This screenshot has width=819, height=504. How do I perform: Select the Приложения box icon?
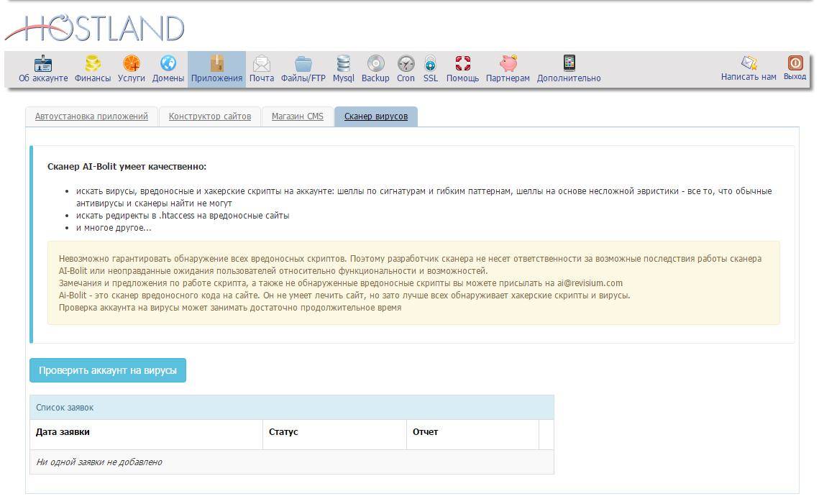click(x=216, y=64)
